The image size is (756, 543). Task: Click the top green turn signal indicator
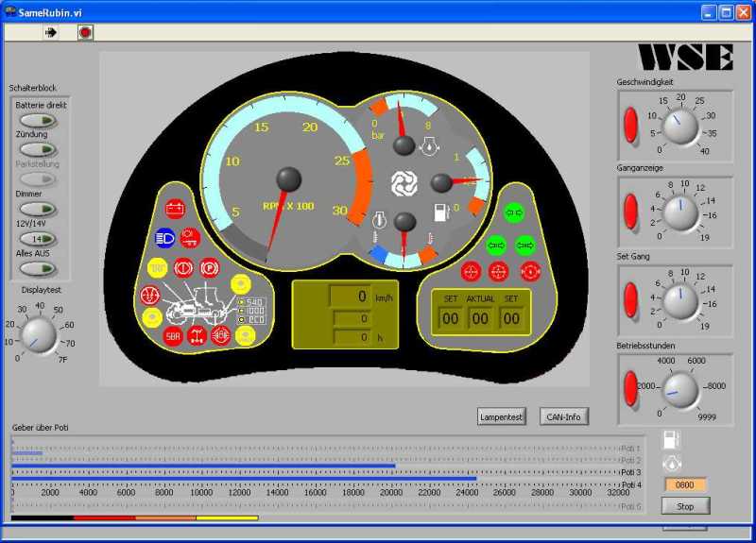pos(513,213)
